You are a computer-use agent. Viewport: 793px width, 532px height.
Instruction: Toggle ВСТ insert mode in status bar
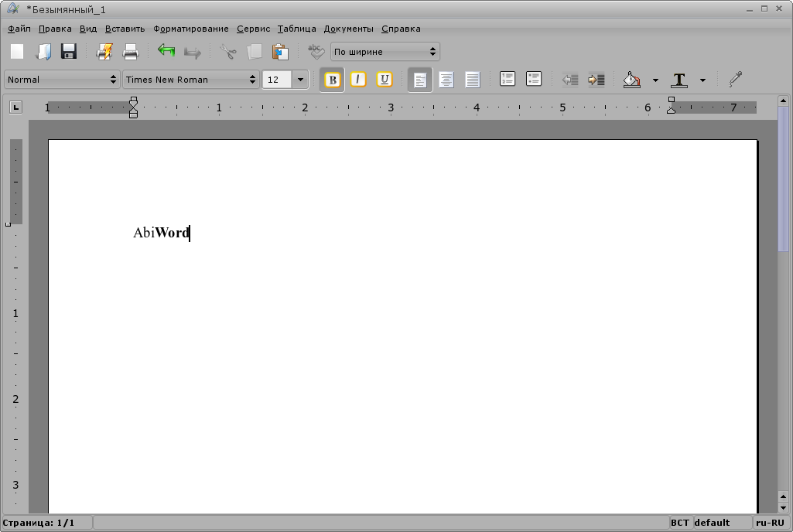[x=680, y=523]
